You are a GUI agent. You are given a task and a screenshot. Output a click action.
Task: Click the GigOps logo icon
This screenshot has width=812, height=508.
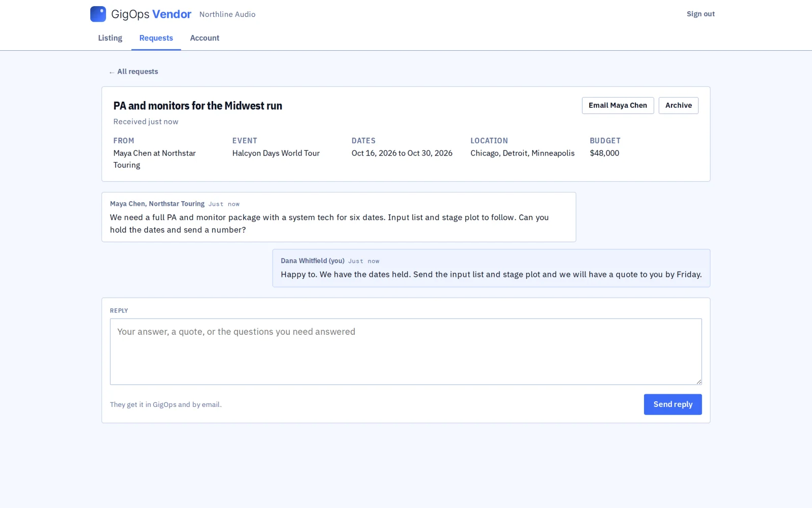coord(98,14)
